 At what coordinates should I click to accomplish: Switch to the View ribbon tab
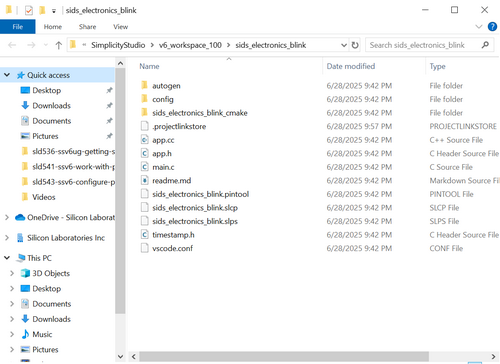coord(120,27)
